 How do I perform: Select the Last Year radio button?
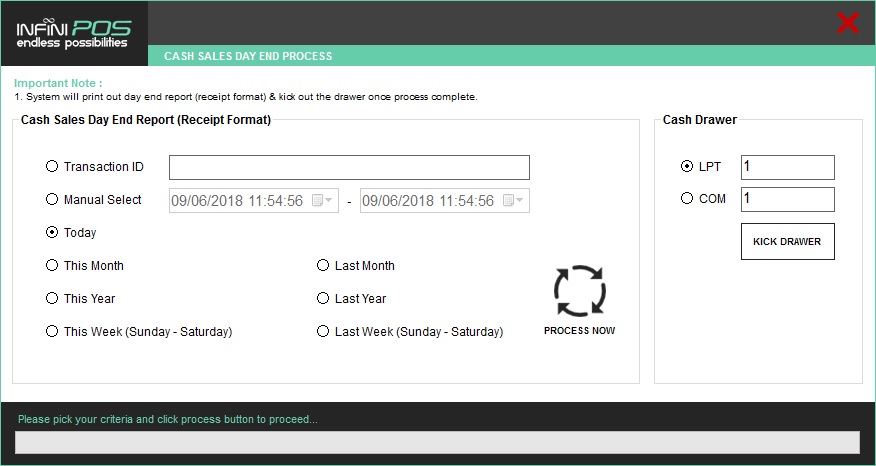click(x=323, y=298)
